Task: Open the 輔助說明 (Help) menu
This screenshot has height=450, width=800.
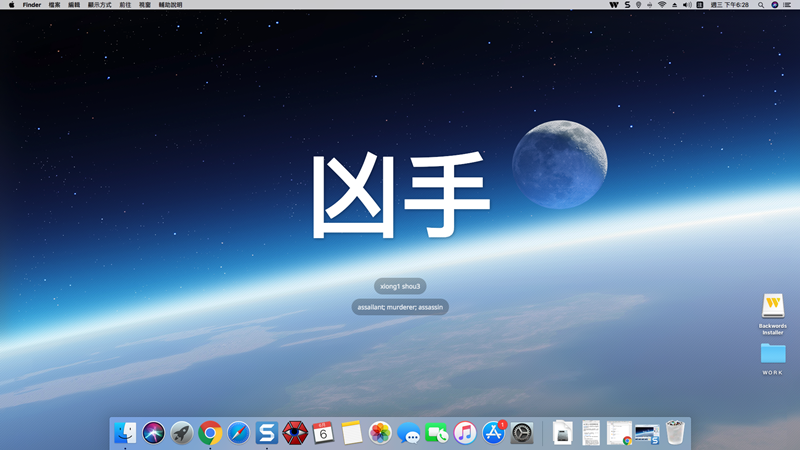Action: click(170, 5)
